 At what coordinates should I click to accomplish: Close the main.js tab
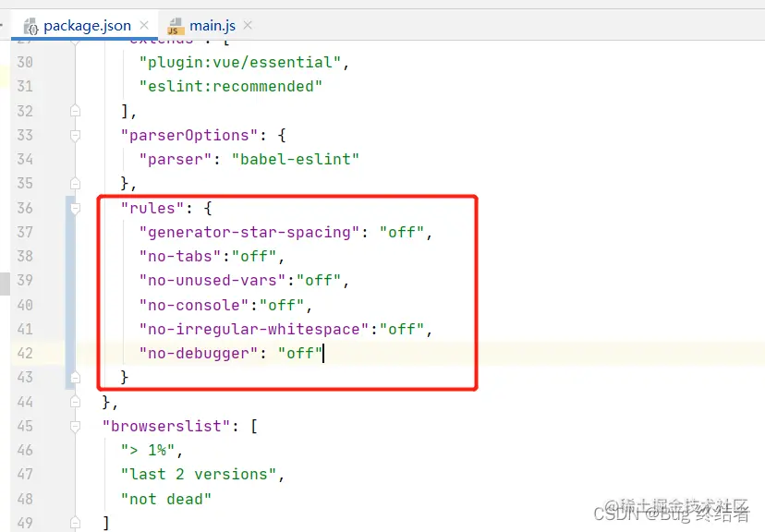[x=248, y=25]
